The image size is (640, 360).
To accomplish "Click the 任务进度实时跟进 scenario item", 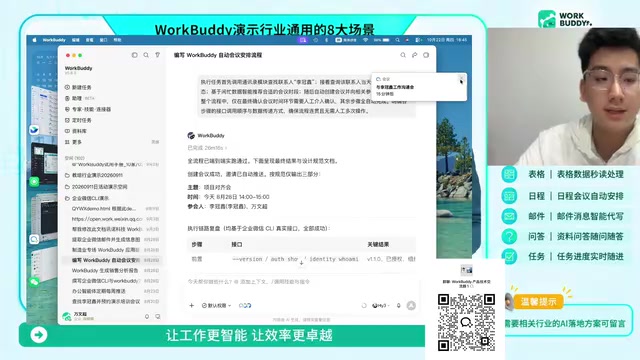I will 562,256.
